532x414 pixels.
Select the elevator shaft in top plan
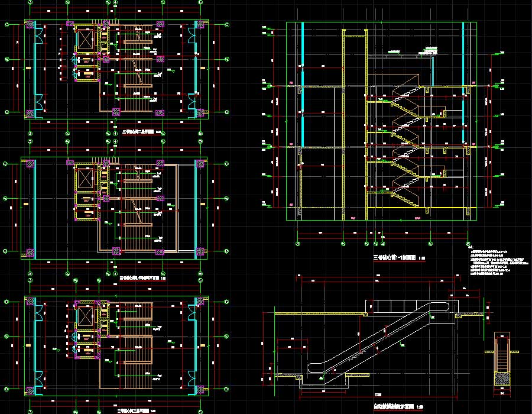pyautogui.click(x=85, y=40)
